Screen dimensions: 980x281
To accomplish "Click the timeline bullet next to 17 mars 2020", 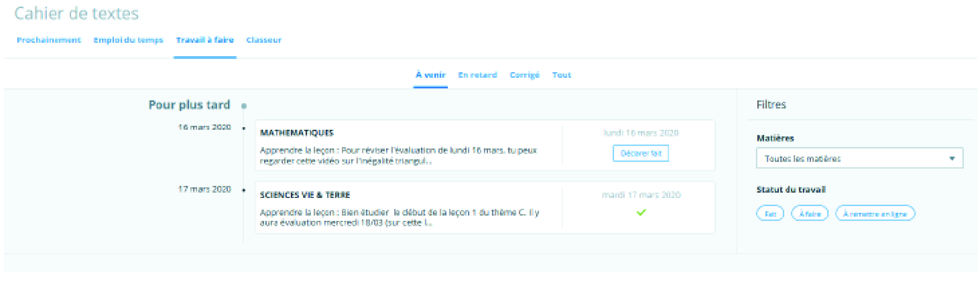I will tap(244, 190).
